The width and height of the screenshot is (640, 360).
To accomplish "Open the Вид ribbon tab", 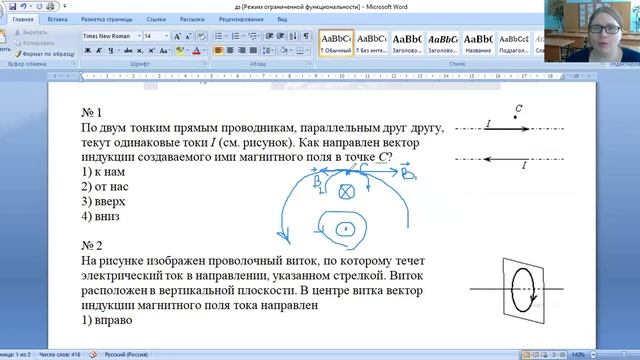I will (x=282, y=19).
